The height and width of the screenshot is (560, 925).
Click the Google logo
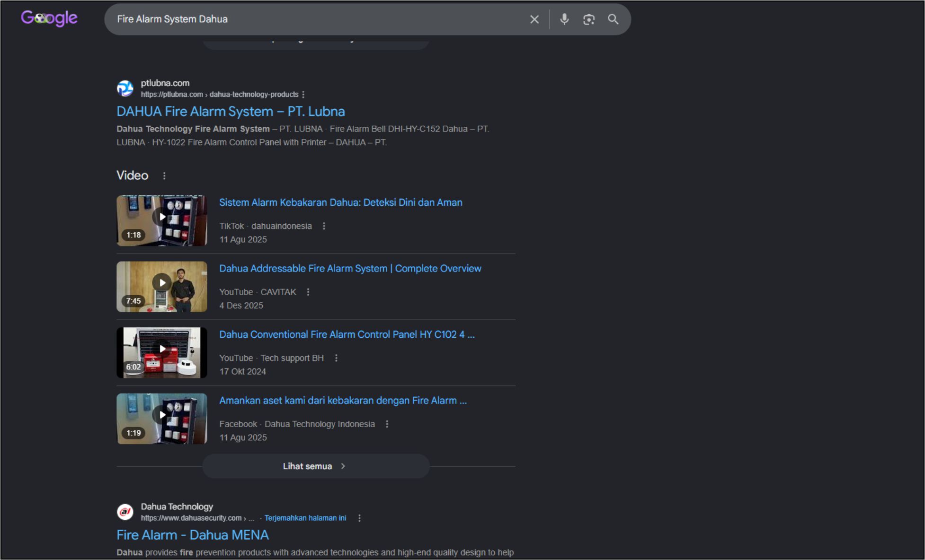tap(49, 18)
